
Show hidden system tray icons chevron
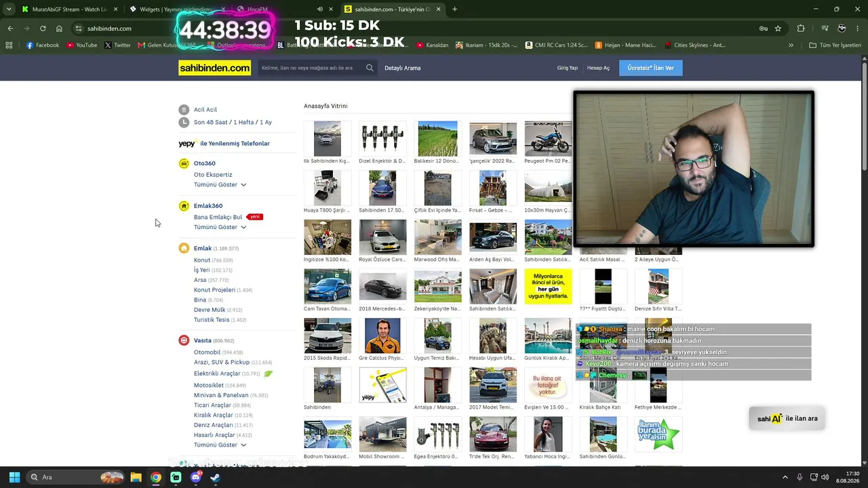[785, 477]
